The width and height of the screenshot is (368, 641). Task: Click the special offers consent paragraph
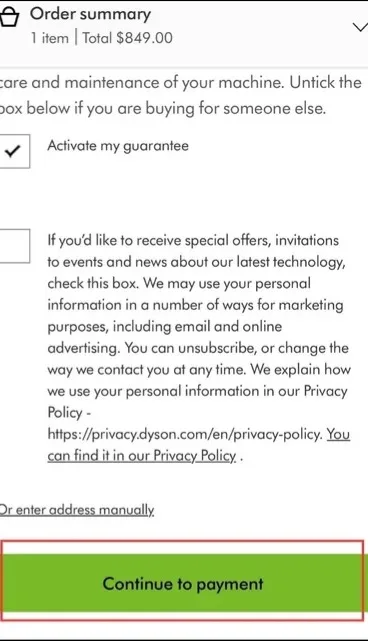[198, 347]
